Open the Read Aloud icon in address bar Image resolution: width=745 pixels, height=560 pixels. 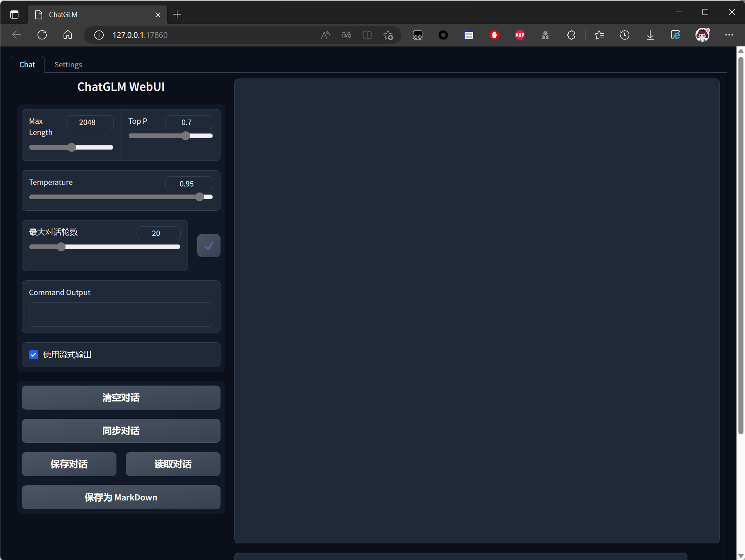pyautogui.click(x=325, y=35)
